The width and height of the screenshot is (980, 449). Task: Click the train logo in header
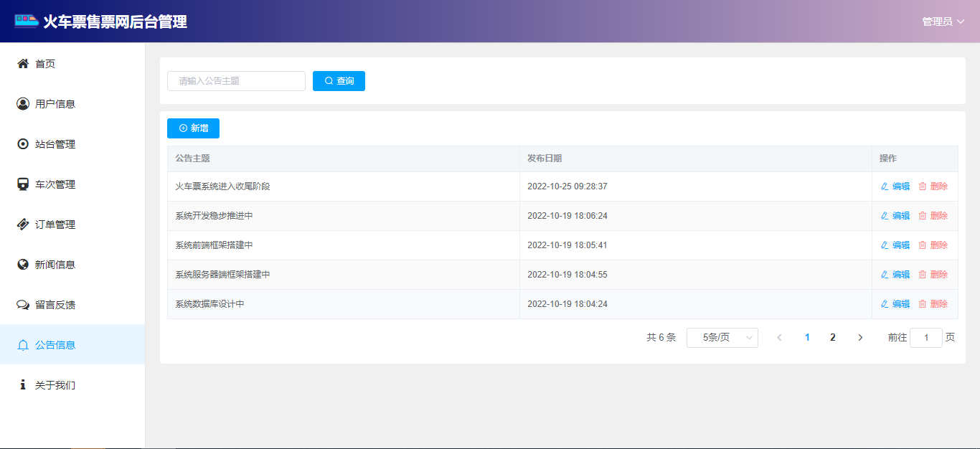click(x=27, y=22)
